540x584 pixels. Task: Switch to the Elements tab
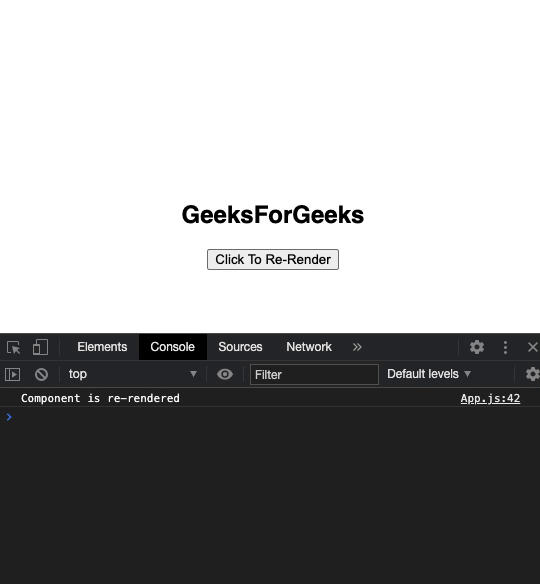point(102,347)
